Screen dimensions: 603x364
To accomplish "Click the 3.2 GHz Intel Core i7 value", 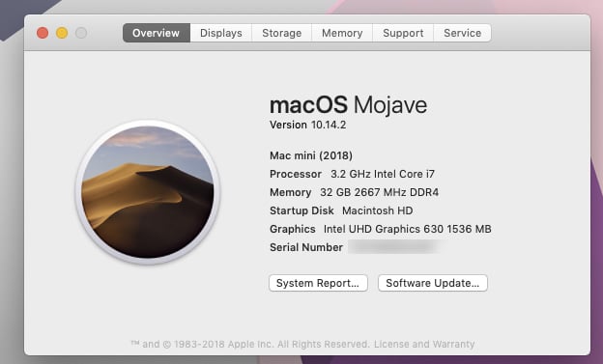I will point(383,174).
